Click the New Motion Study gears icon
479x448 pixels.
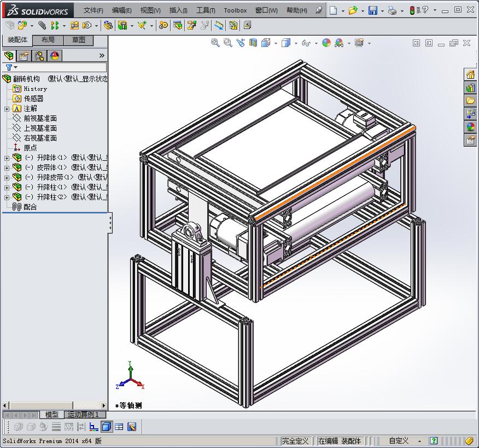point(163,25)
